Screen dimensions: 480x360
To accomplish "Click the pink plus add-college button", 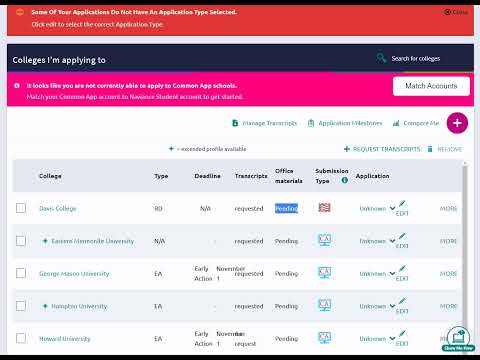I will click(x=457, y=123).
